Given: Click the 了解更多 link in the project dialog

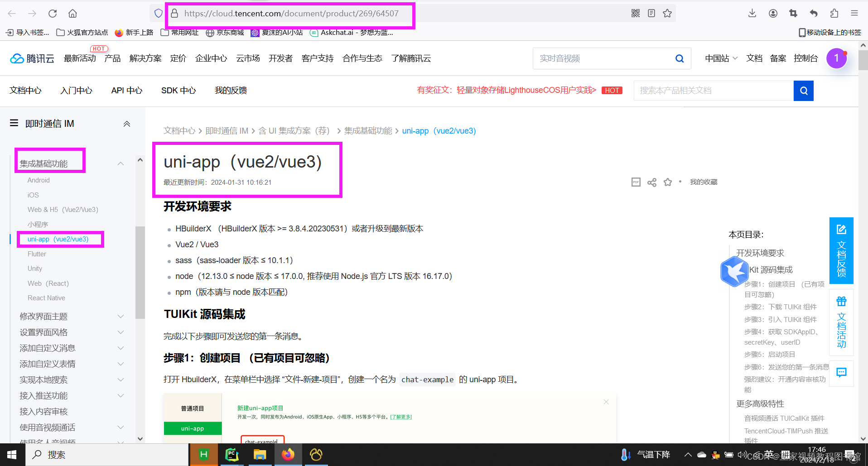Looking at the screenshot, I should point(400,417).
